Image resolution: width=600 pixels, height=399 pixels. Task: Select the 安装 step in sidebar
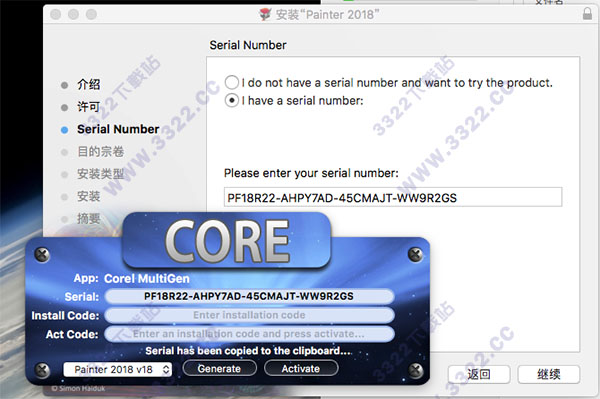pos(88,196)
